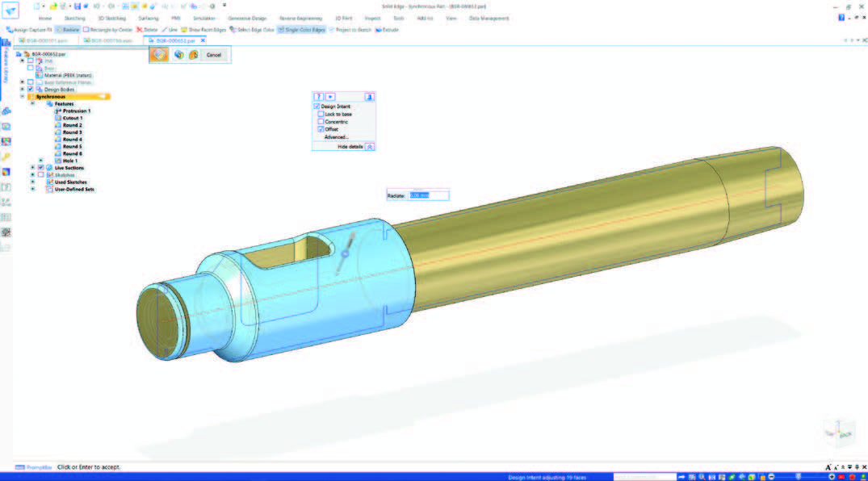
Task: Click Select Edge Color
Action: (252, 30)
